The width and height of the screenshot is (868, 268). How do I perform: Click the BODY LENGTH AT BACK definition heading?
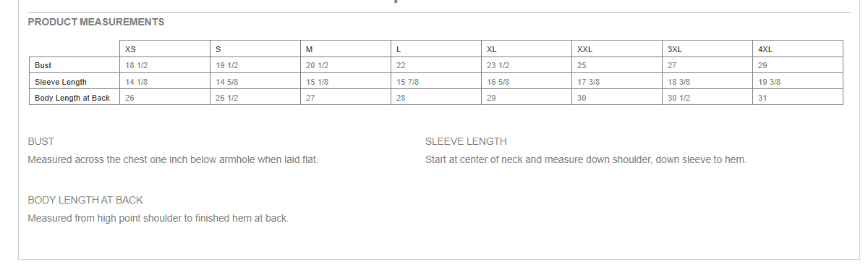85,200
